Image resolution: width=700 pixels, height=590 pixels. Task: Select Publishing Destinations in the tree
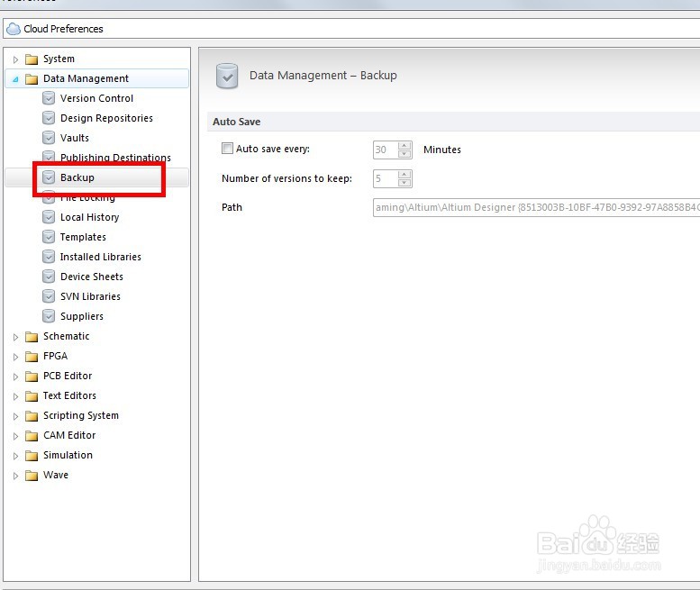(115, 157)
